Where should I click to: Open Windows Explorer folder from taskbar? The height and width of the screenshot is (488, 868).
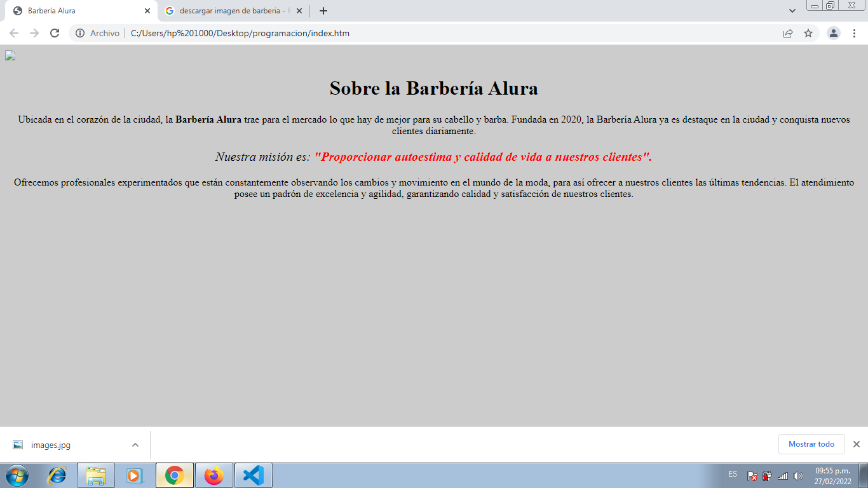click(96, 475)
